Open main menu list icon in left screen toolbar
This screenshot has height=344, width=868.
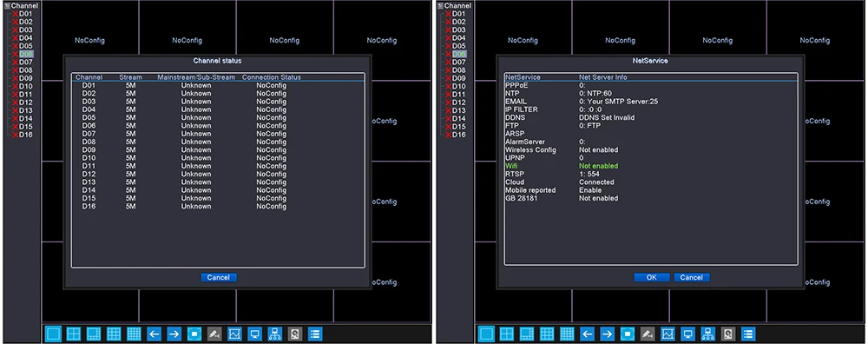(315, 334)
